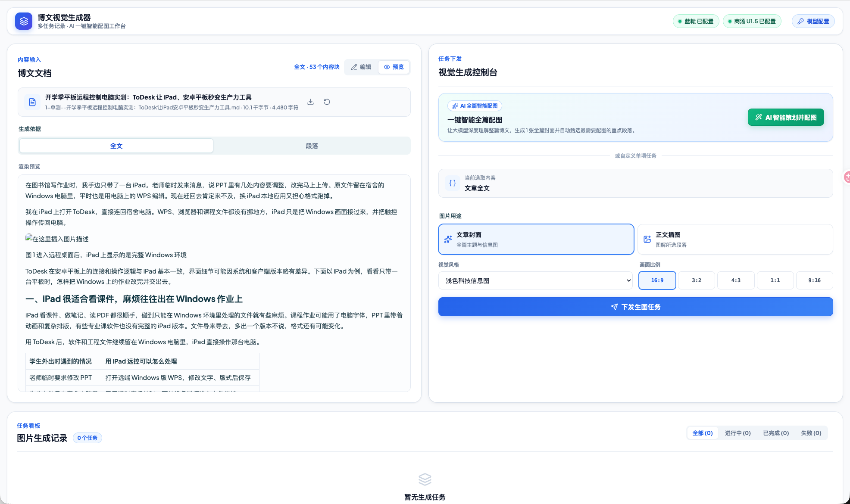
Task: Choose 正文插图 image purpose
Action: pos(735,239)
